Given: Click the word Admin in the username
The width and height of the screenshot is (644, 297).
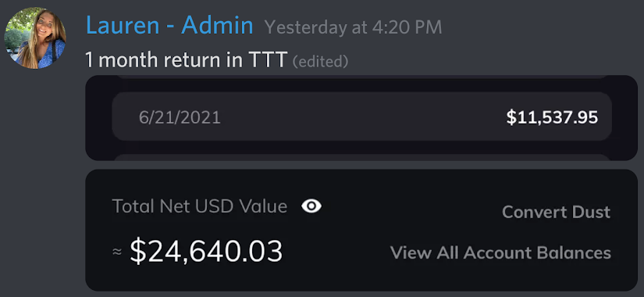Looking at the screenshot, I should 217,26.
